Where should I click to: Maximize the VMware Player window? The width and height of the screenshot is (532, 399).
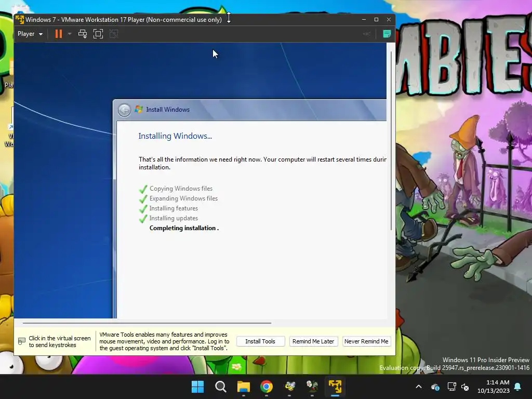tap(376, 19)
